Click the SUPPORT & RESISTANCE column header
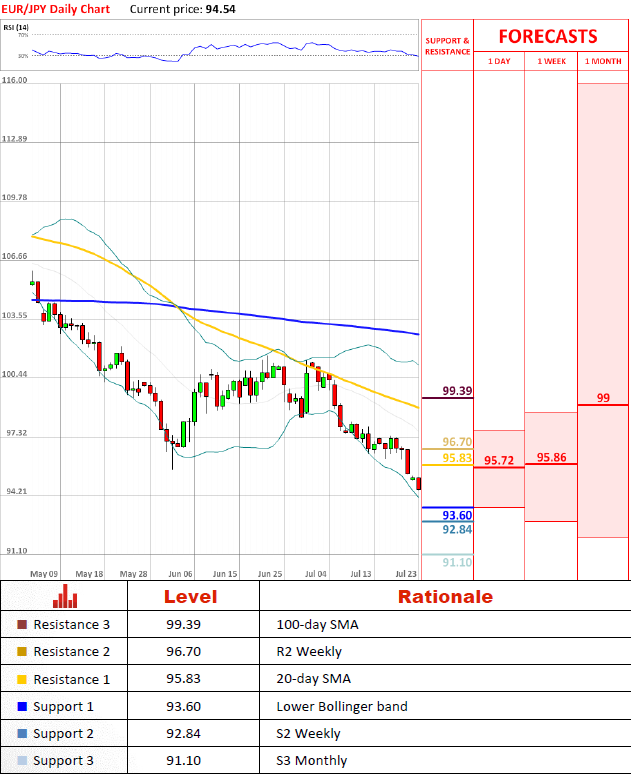The width and height of the screenshot is (631, 774). tap(447, 46)
